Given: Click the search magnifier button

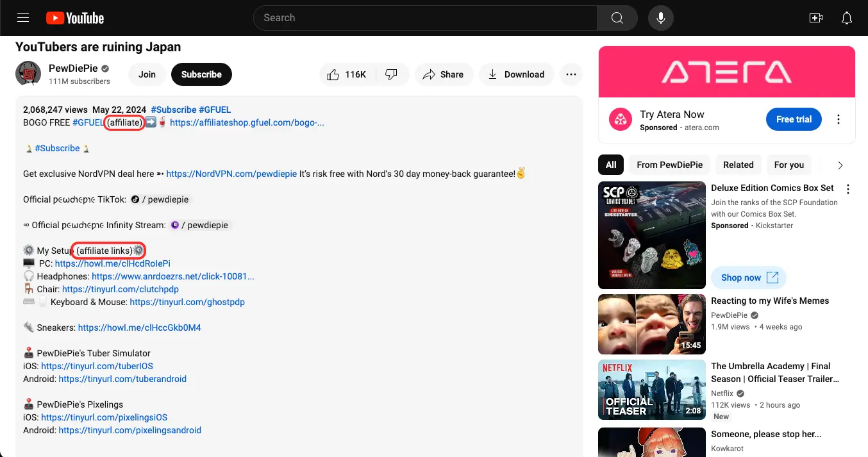Looking at the screenshot, I should click(x=617, y=18).
